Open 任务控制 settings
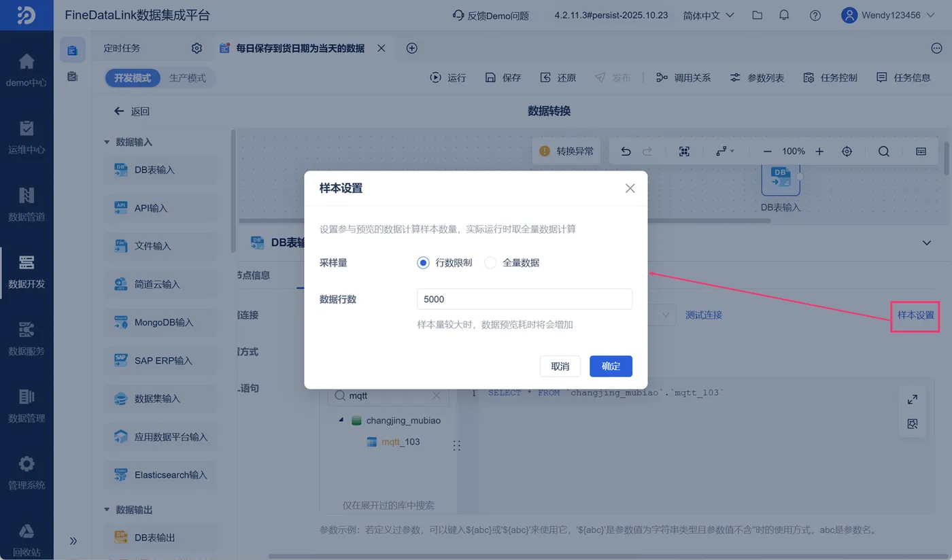 pos(830,77)
